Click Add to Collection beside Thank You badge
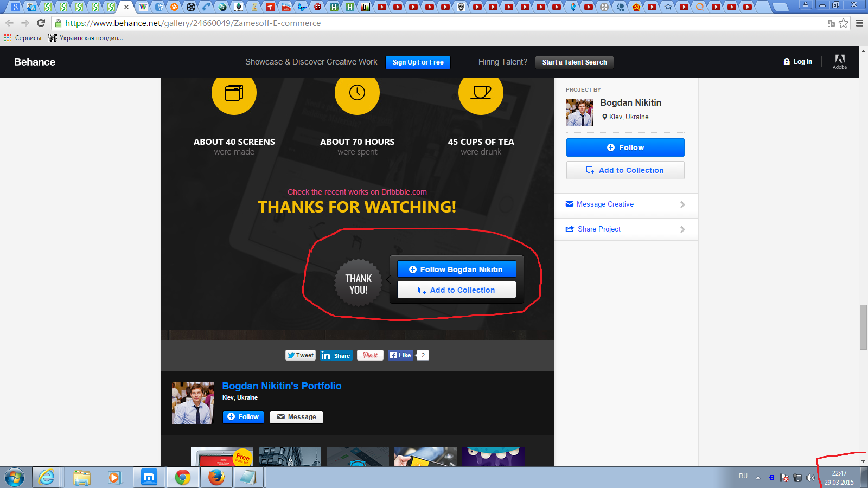Viewport: 868px width, 488px height. pyautogui.click(x=456, y=290)
